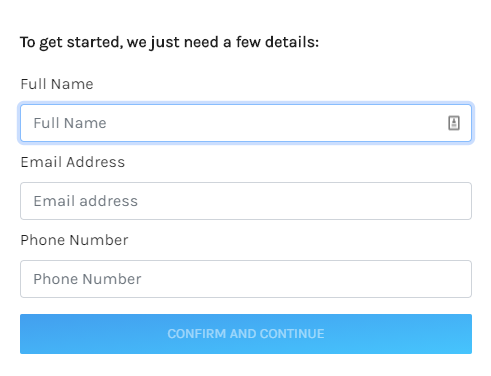The image size is (491, 376).
Task: Click inside the Phone Number field
Action: (246, 279)
